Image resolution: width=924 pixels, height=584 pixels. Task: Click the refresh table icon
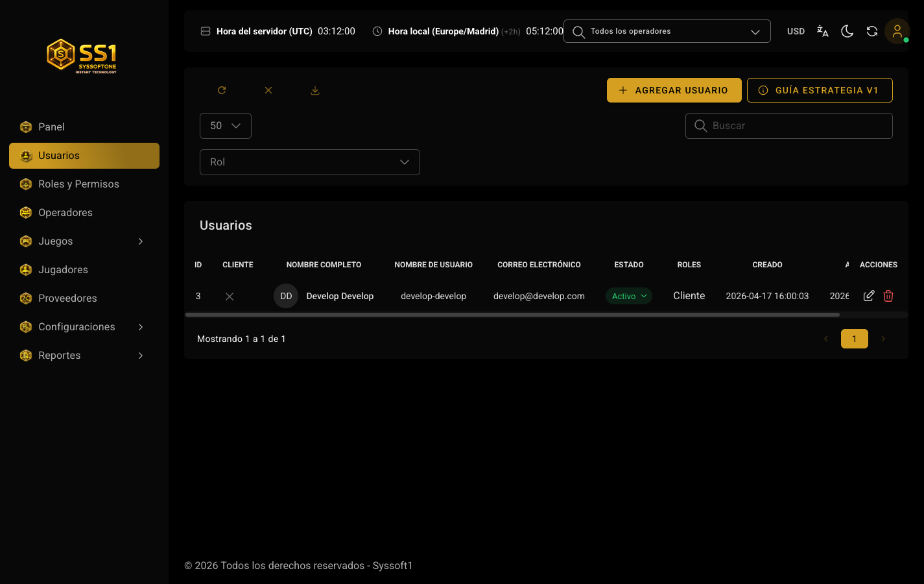(x=222, y=90)
